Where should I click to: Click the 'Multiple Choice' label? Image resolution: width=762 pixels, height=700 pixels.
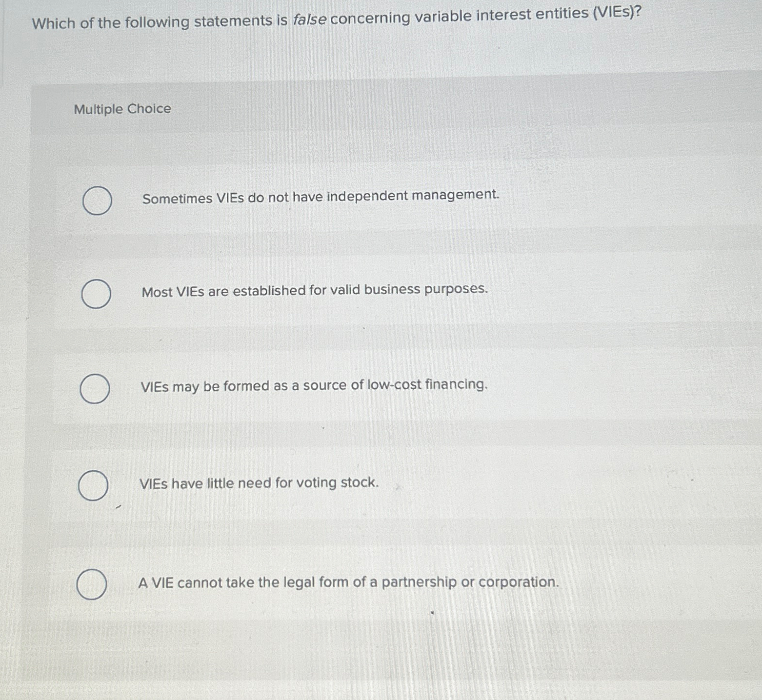point(121,109)
